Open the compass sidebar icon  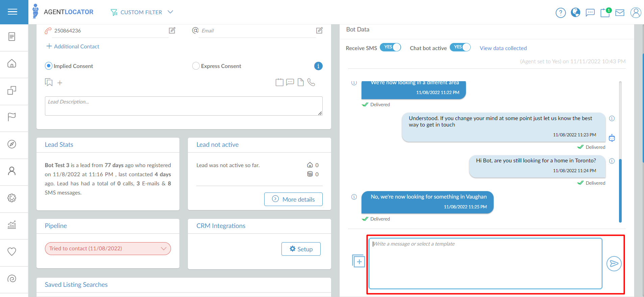[12, 144]
